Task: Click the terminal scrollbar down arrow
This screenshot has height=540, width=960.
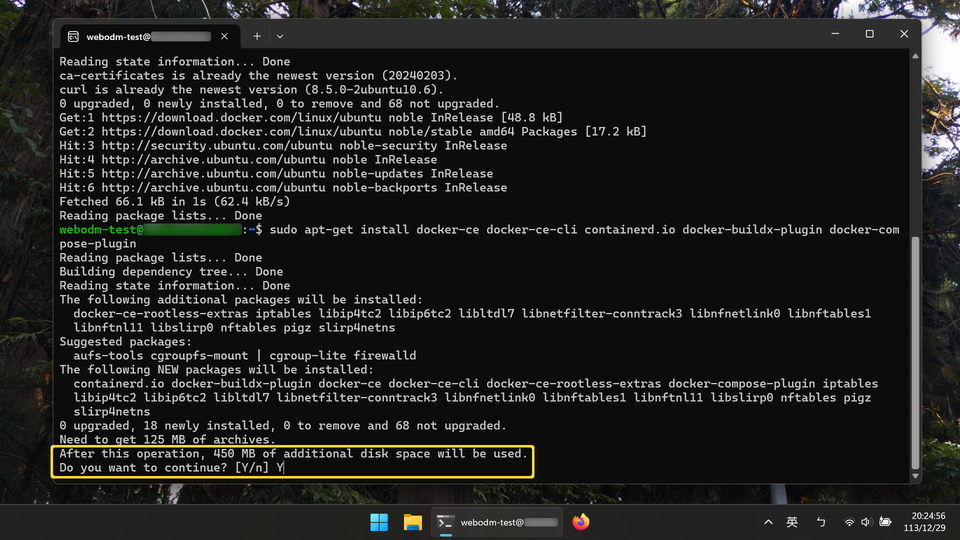Action: pyautogui.click(x=915, y=476)
